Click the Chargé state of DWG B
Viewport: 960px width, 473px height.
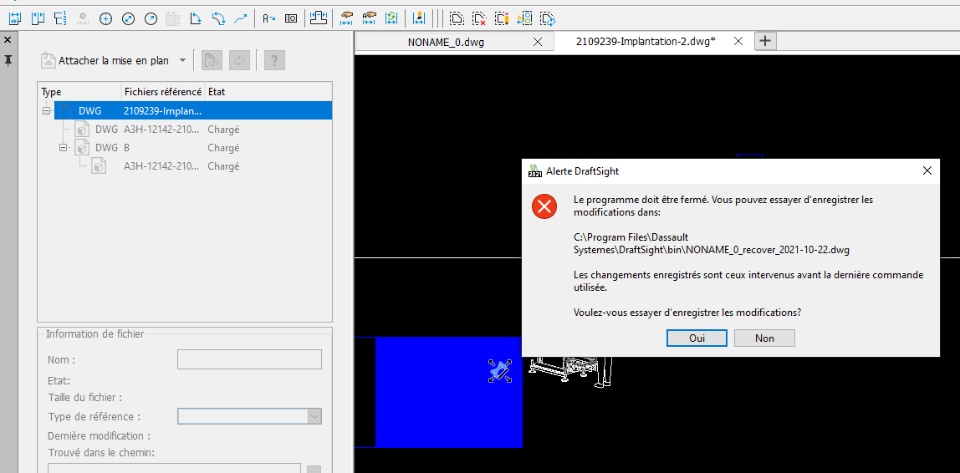pos(223,147)
